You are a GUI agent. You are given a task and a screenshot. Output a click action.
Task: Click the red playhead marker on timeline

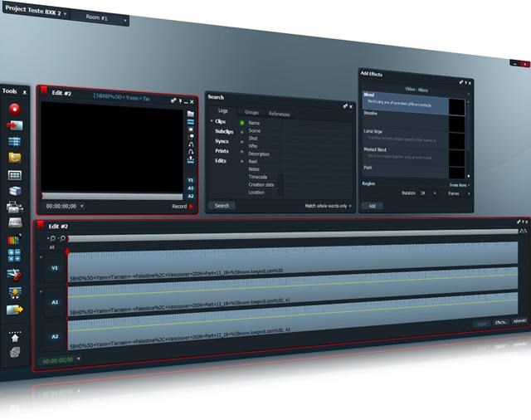(x=68, y=249)
